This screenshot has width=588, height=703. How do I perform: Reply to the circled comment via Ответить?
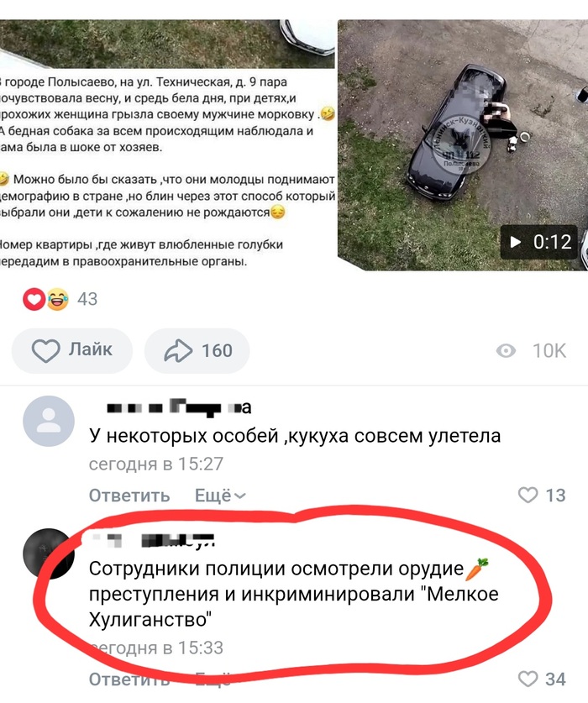[129, 679]
